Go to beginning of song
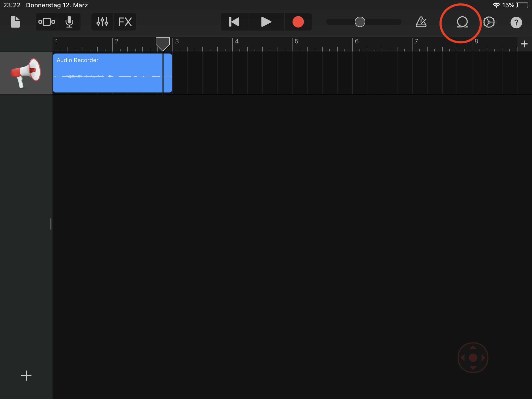 pos(234,22)
